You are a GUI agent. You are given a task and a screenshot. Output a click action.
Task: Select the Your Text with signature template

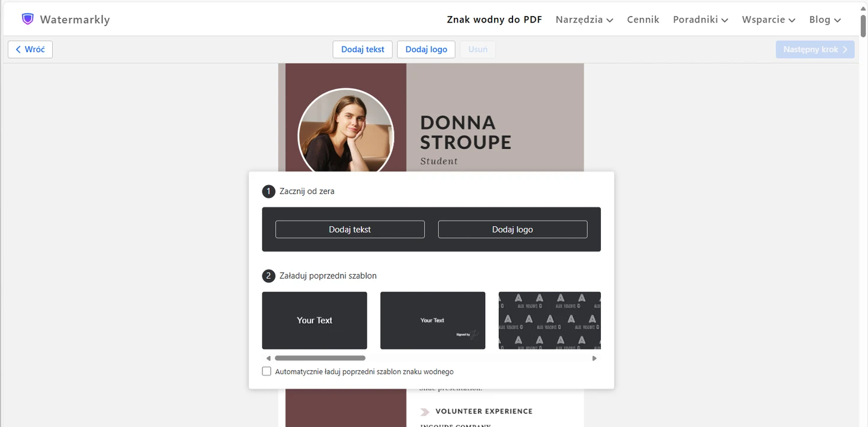click(433, 320)
